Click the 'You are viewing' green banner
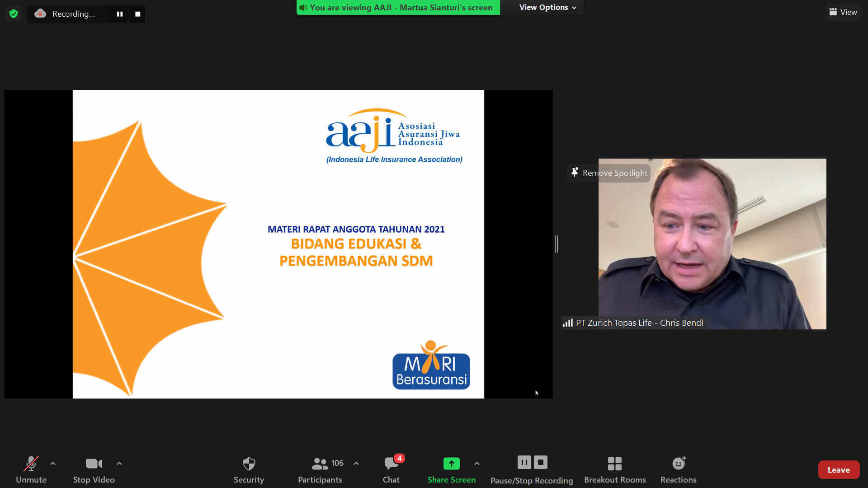The width and height of the screenshot is (868, 488). click(x=398, y=7)
